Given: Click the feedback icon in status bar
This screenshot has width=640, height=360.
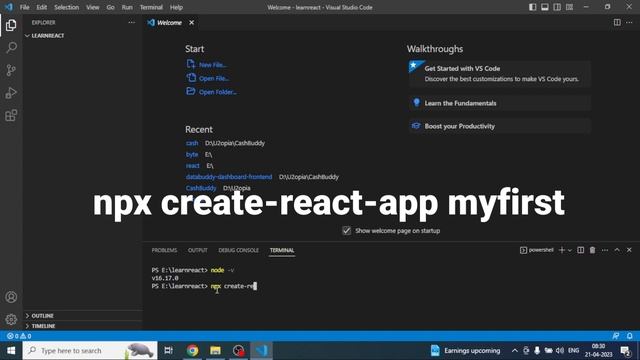Looking at the screenshot, I should click(x=616, y=336).
